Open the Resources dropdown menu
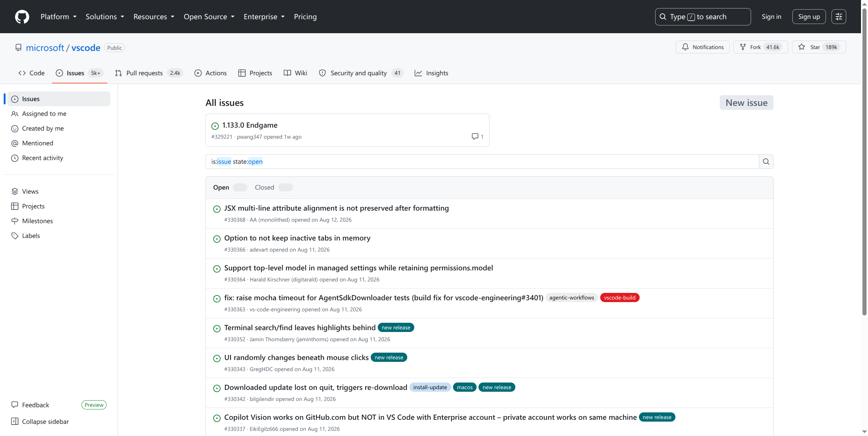868x436 pixels. (x=154, y=17)
